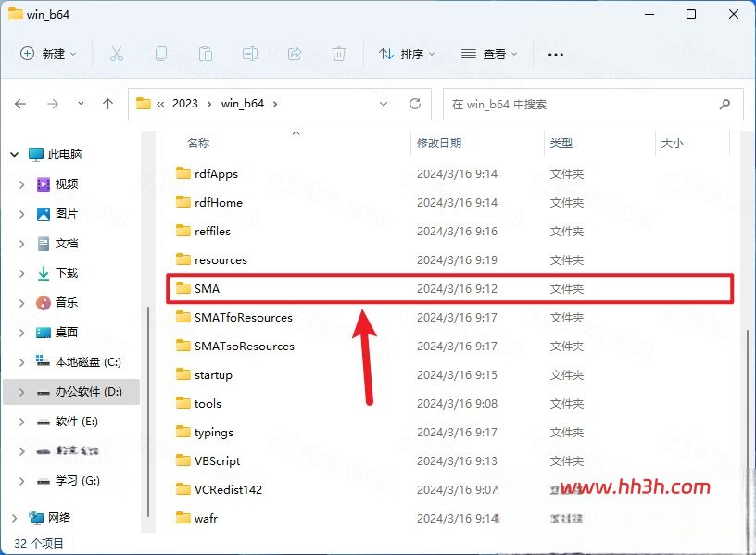756x555 pixels.
Task: Click the Copy icon in toolbar
Action: (x=161, y=54)
